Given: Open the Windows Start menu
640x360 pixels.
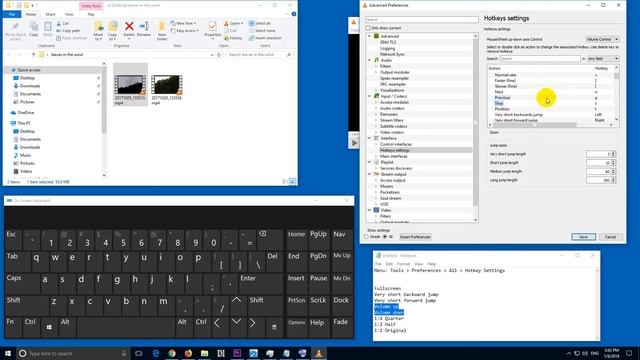Looking at the screenshot, I should click(x=8, y=353).
